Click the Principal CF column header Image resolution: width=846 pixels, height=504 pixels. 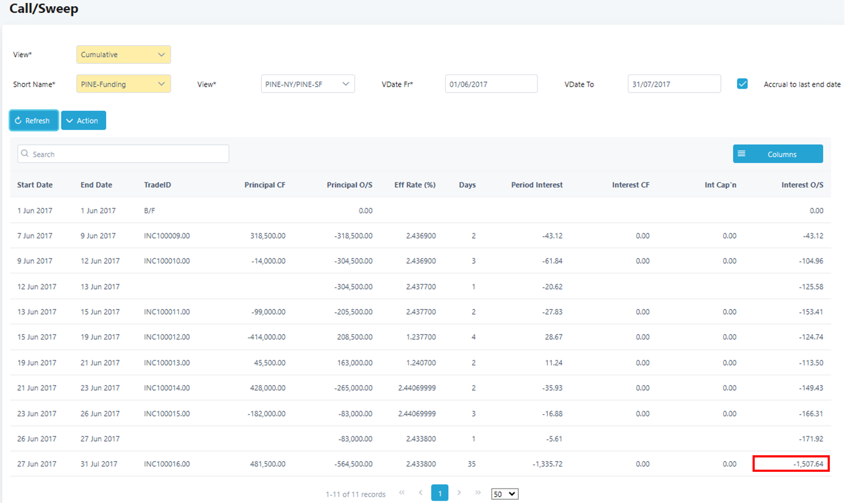coord(265,185)
